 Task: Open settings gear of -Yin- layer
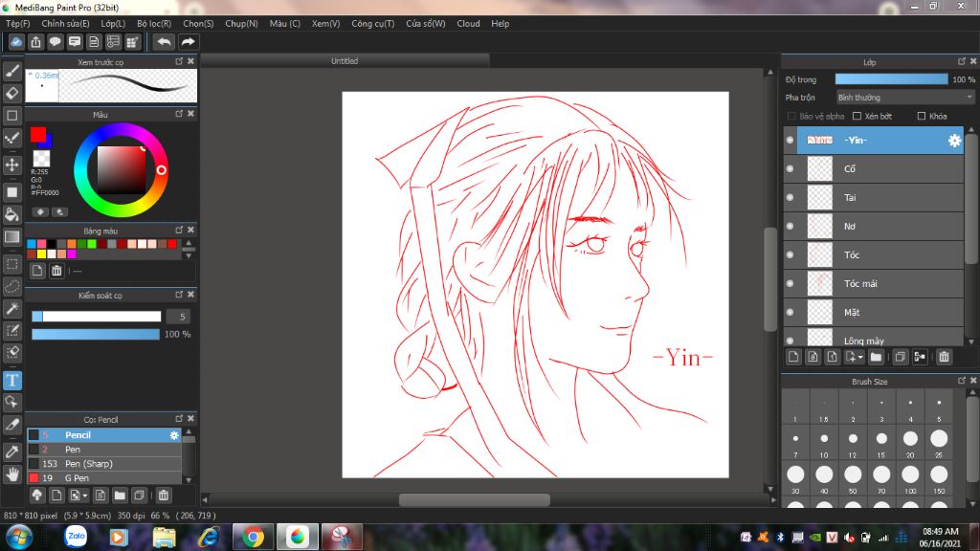click(x=954, y=141)
